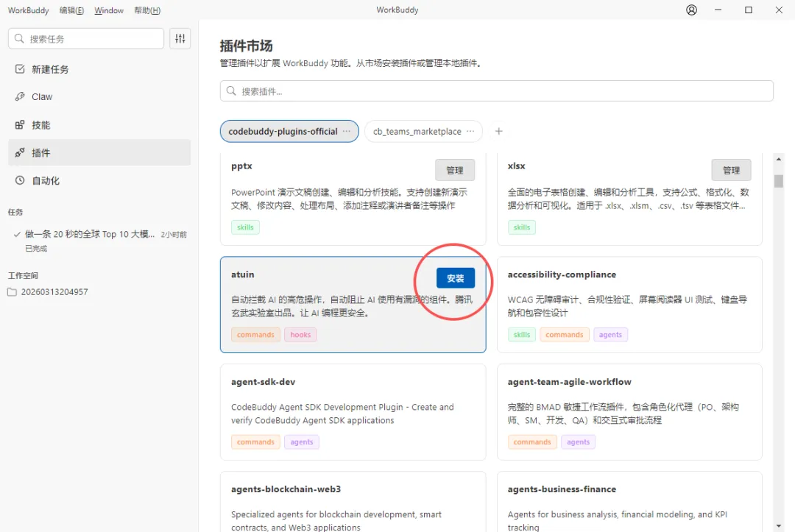The width and height of the screenshot is (795, 532).
Task: Open the 帮助(H) menu
Action: [x=147, y=10]
